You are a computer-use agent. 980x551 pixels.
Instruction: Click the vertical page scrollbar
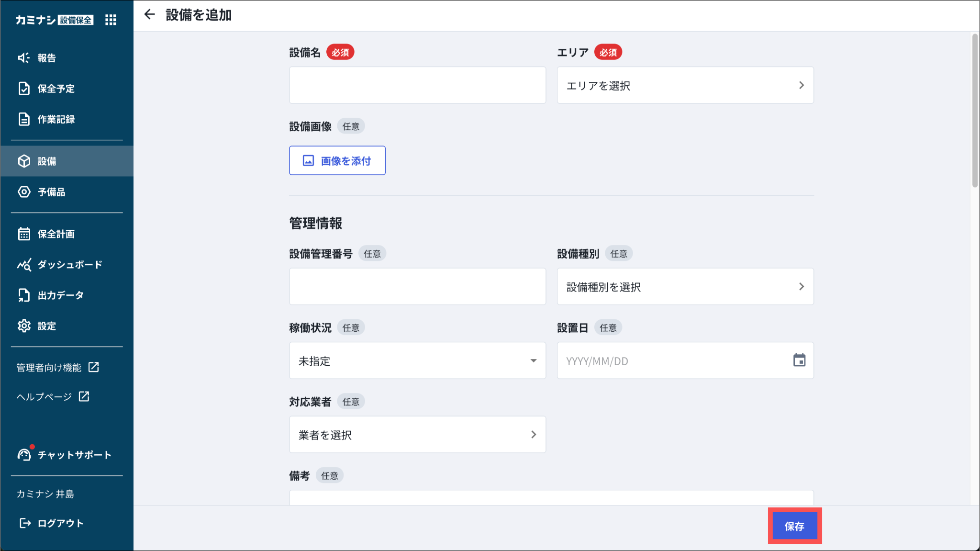coord(975,111)
